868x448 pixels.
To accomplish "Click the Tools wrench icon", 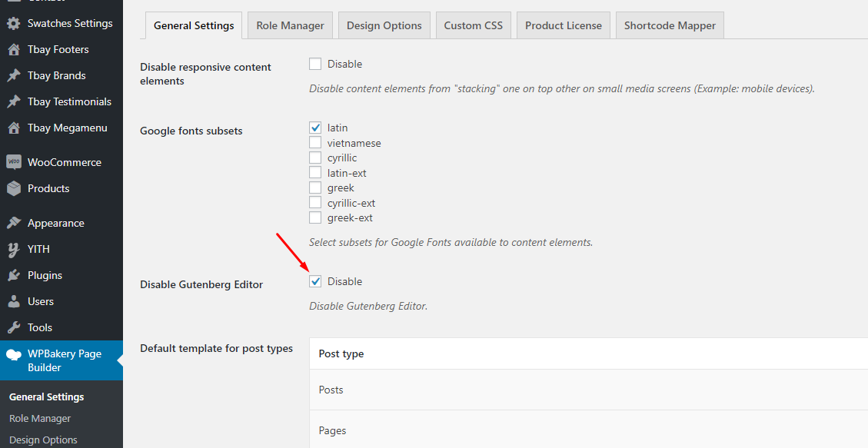I will pyautogui.click(x=14, y=327).
